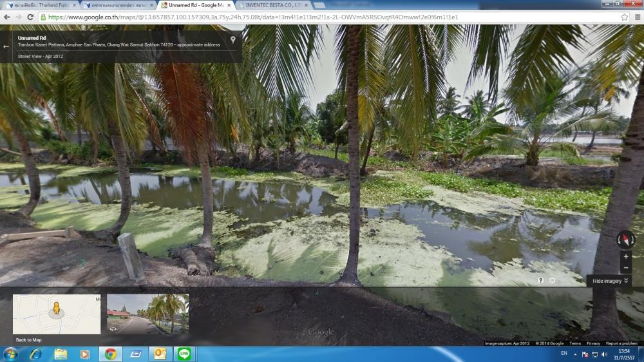Click the URL address bar
The height and width of the screenshot is (362, 644).
pos(328,17)
